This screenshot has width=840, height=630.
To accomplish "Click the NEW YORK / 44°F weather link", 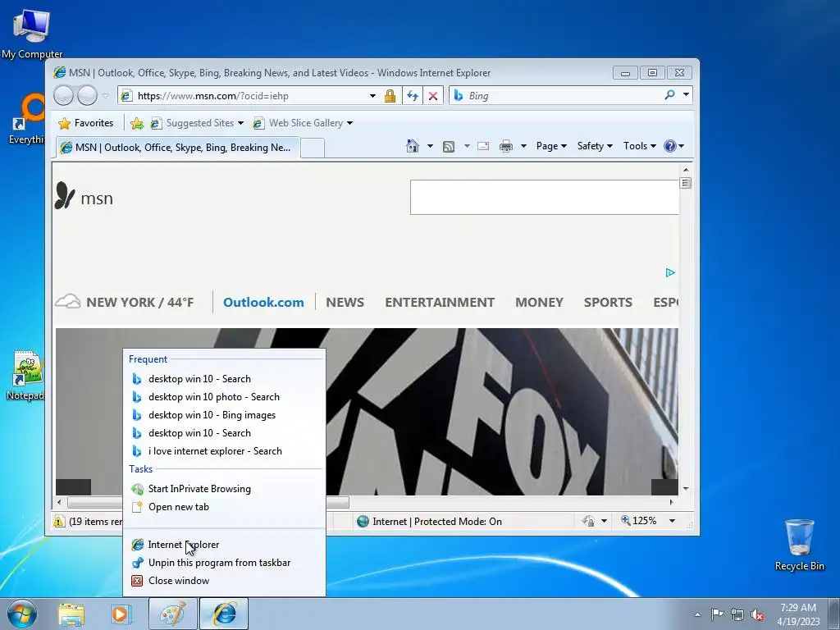I will tap(125, 302).
